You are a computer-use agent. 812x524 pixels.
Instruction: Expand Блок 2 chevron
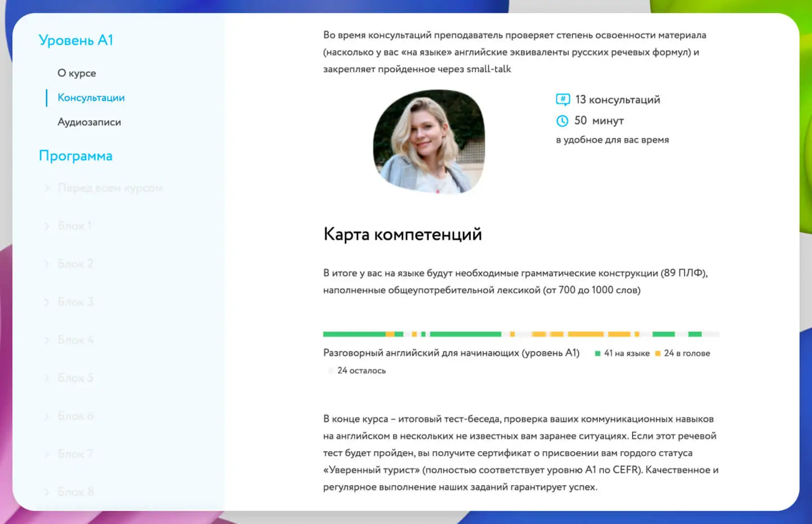point(47,264)
